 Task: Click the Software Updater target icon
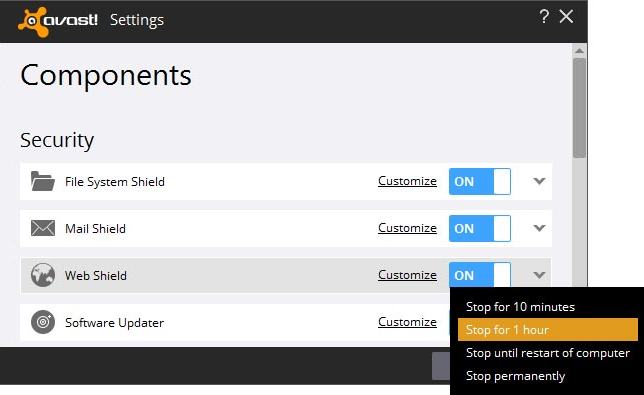43,322
